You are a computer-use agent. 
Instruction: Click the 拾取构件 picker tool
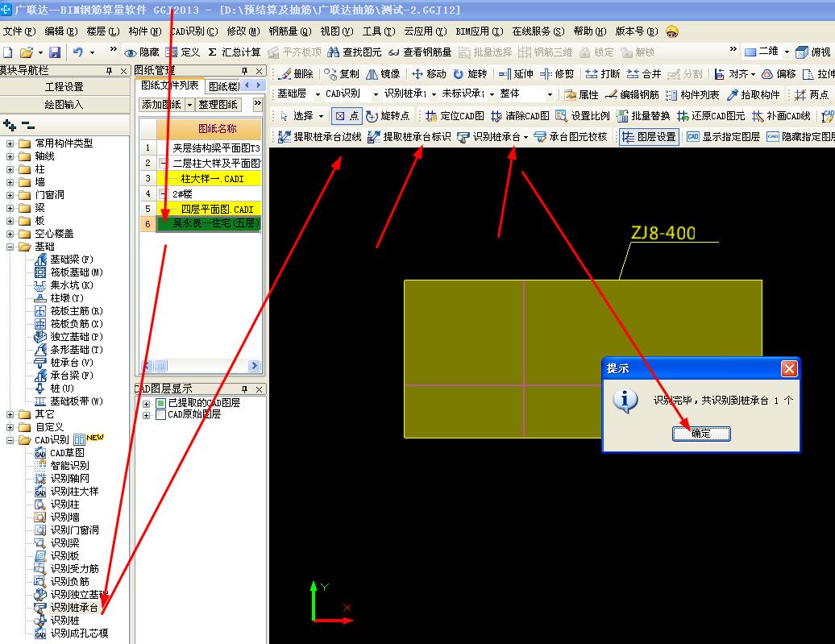(x=754, y=95)
